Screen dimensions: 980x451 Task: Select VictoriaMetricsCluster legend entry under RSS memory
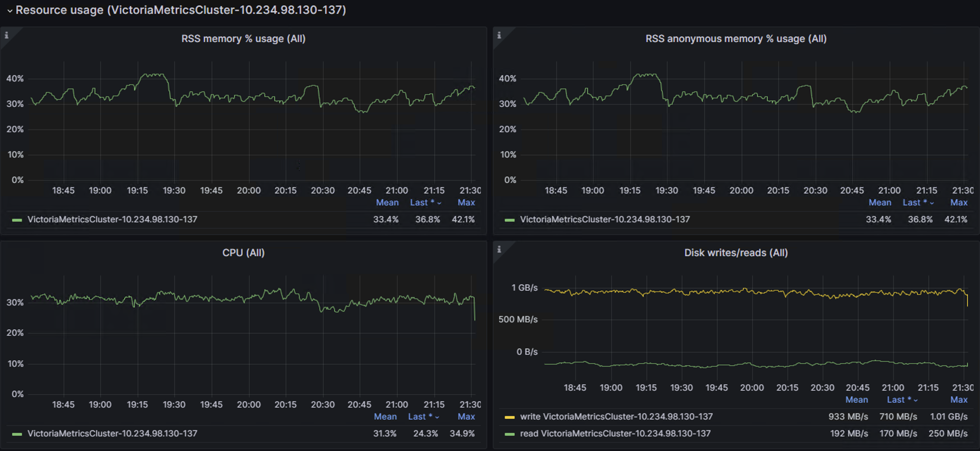point(112,220)
